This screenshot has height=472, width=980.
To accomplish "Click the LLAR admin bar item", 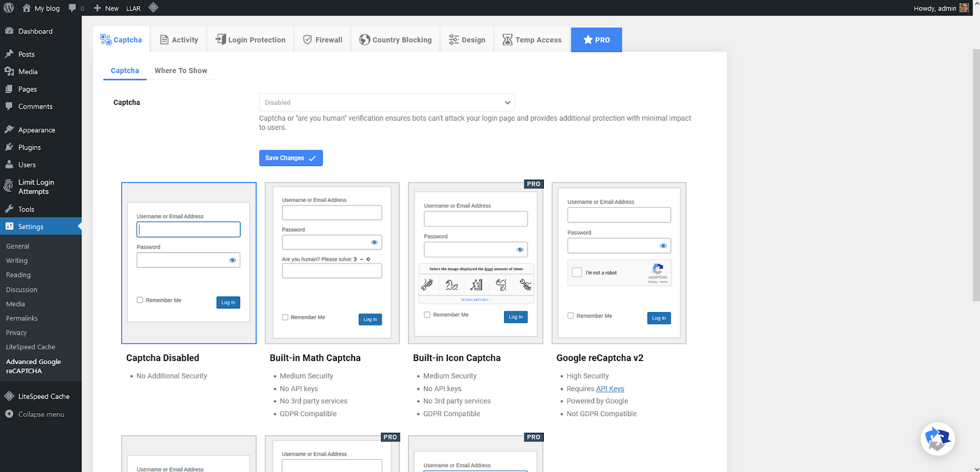I will click(x=134, y=9).
